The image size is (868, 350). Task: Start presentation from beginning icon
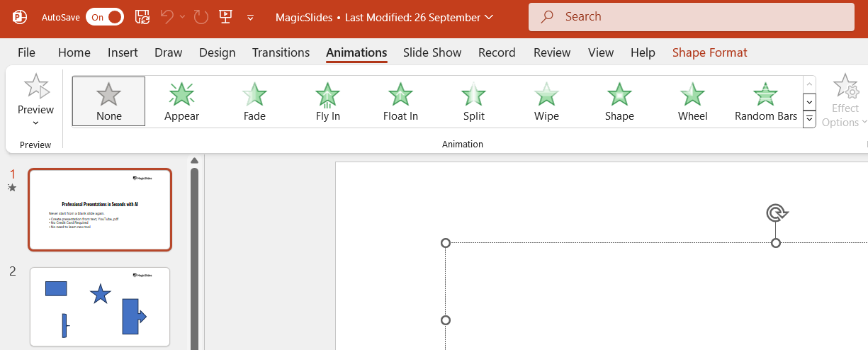(225, 17)
